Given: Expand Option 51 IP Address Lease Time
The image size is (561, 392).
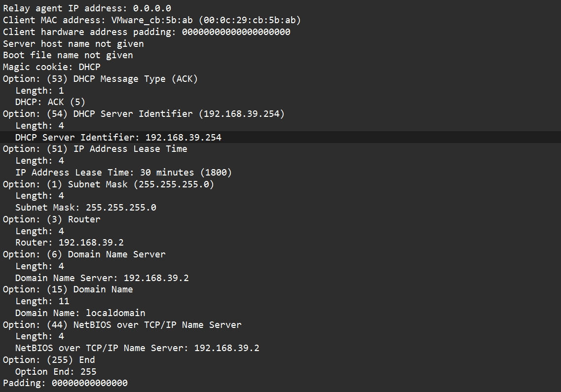Looking at the screenshot, I should [x=95, y=149].
